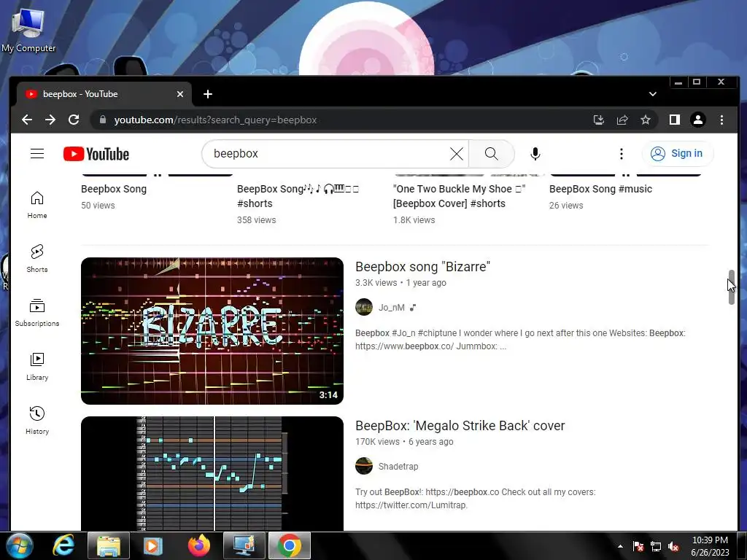Viewport: 747px width, 560px height.
Task: Open Subscriptions in sidebar
Action: [37, 312]
